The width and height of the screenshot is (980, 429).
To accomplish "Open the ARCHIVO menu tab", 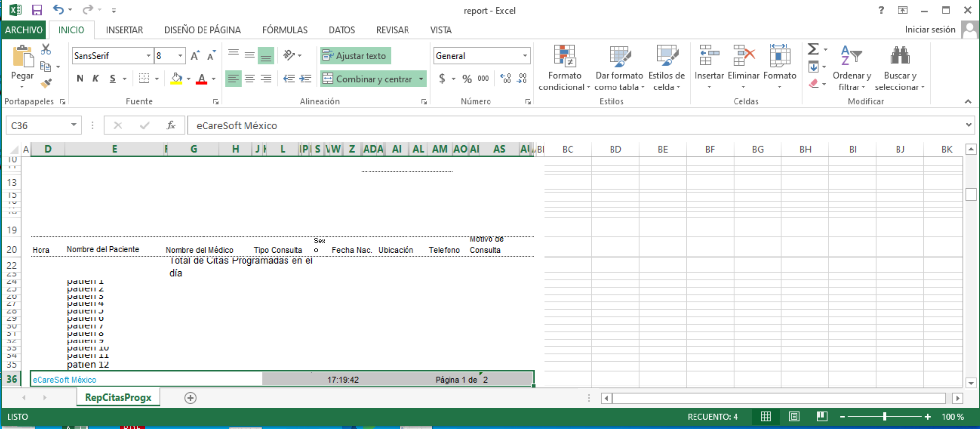I will pos(24,30).
